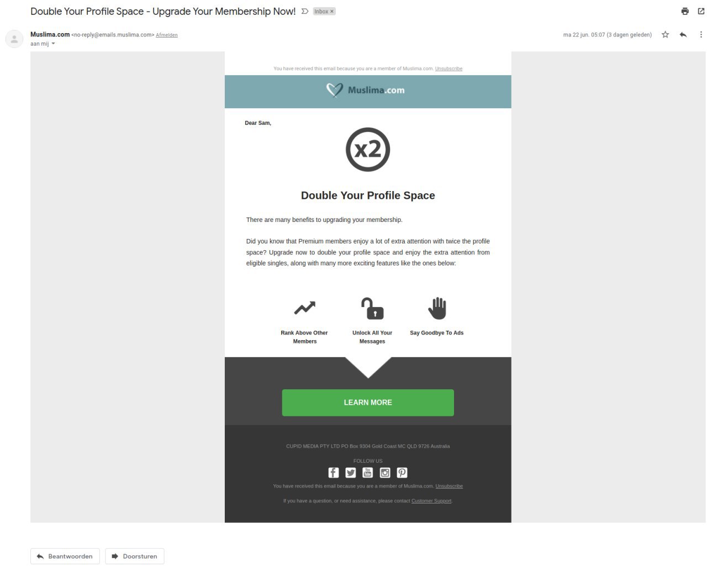Image resolution: width=707 pixels, height=588 pixels.
Task: Click the Doorsturen forward button
Action: 135,556
